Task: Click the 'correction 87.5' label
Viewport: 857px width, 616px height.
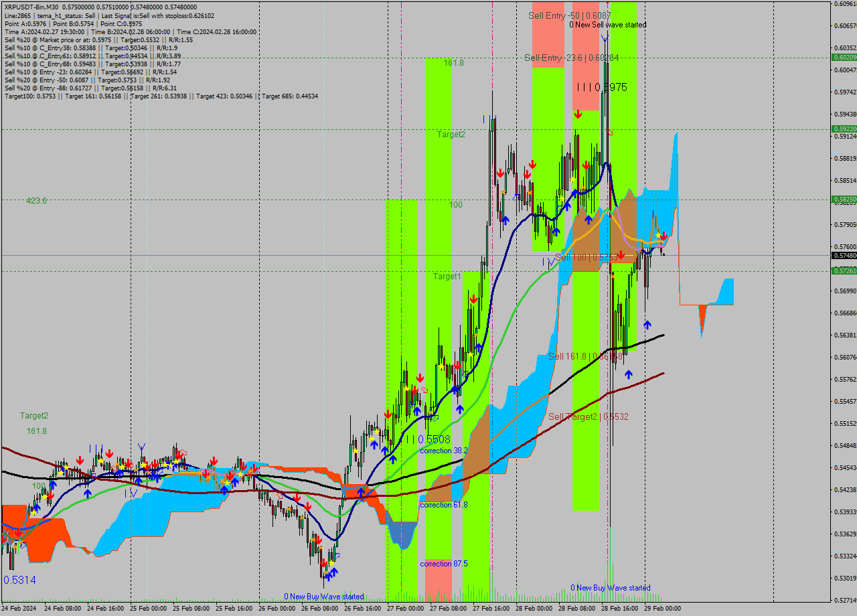Action: [444, 564]
